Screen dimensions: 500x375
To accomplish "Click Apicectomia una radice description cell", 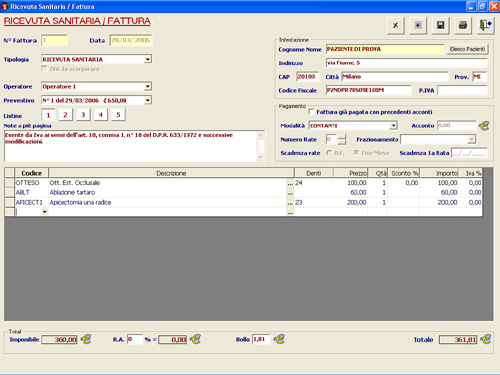I will coord(167,202).
